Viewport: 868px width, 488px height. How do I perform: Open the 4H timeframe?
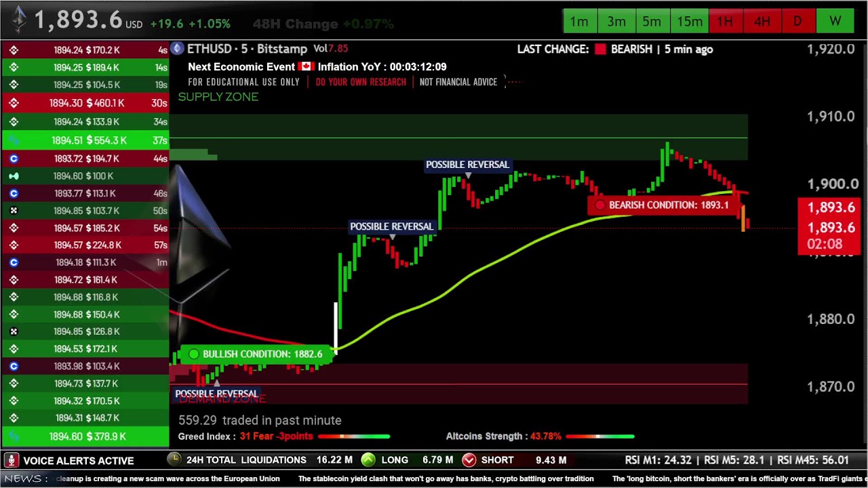click(x=762, y=22)
